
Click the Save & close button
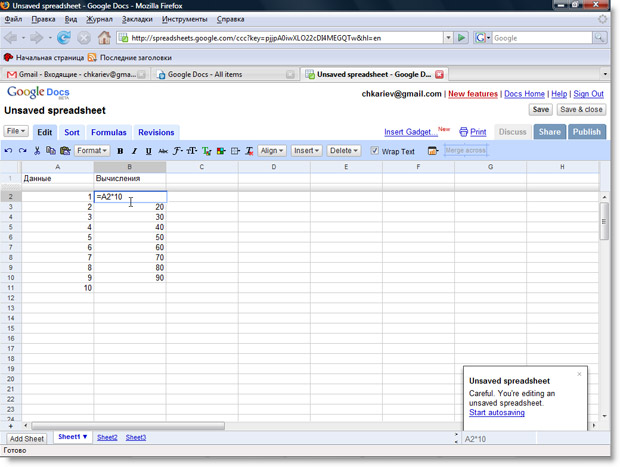[x=581, y=110]
